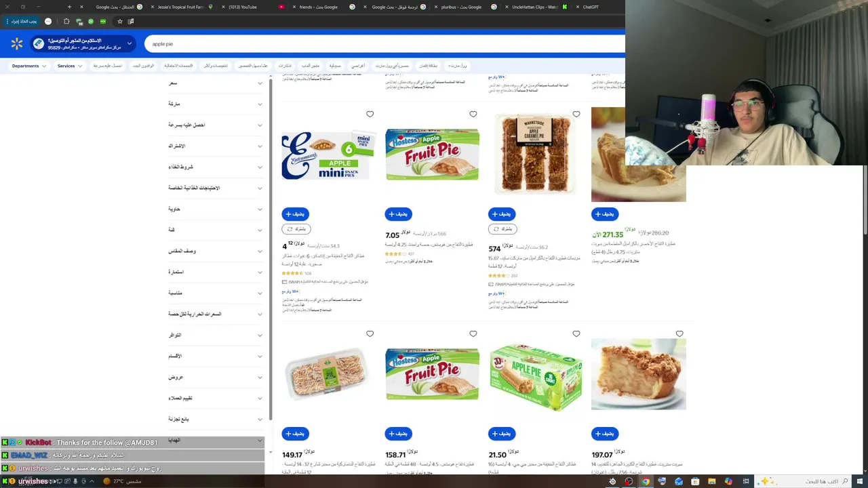Add the 158.71 Hostess Fruit Pie
The height and width of the screenshot is (488, 868).
[x=398, y=434]
